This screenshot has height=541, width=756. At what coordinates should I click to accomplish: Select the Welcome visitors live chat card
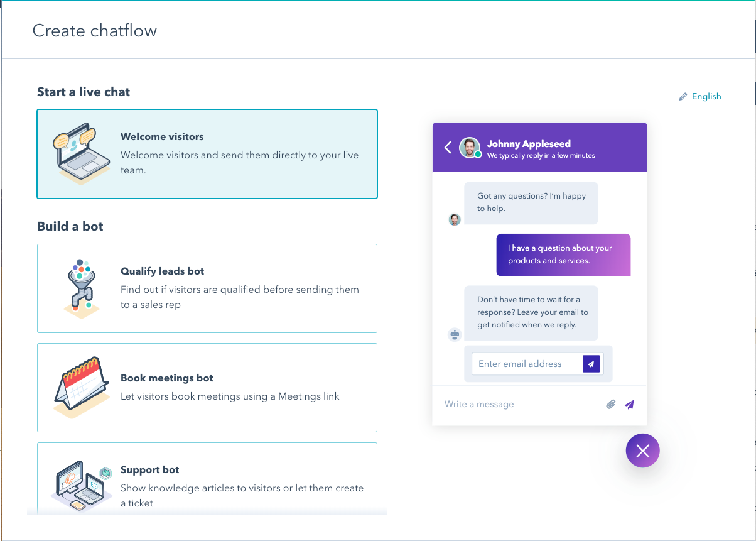coord(207,154)
